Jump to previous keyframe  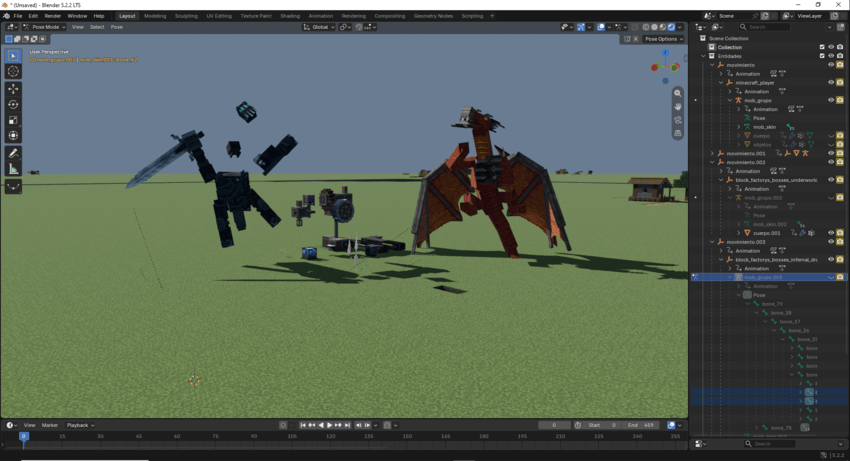click(312, 425)
